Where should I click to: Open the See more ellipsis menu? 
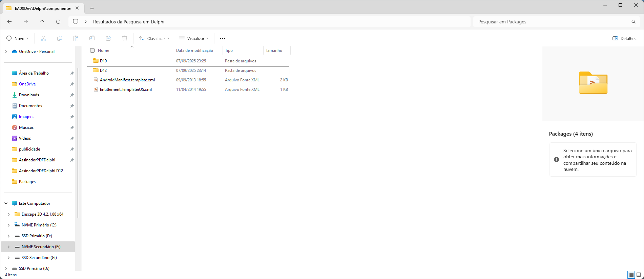tap(223, 38)
